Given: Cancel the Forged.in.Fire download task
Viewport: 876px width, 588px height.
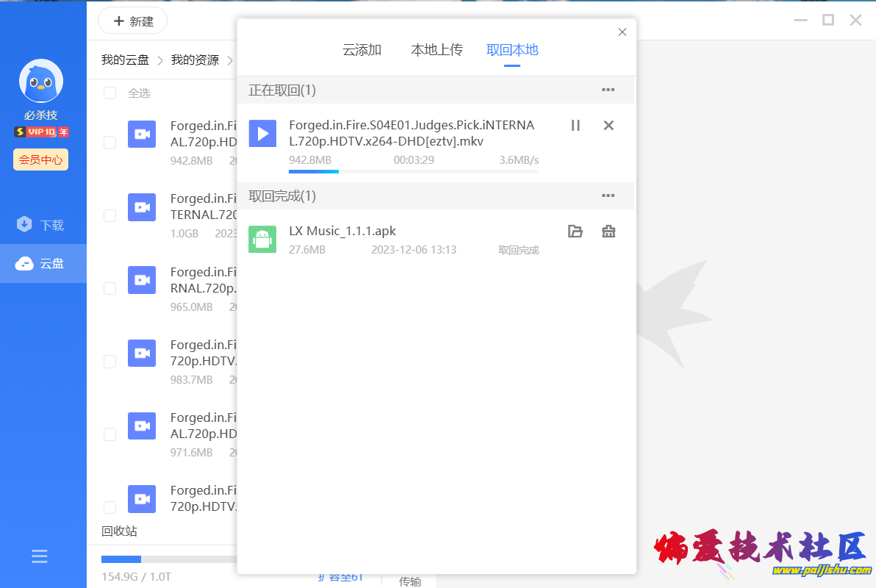Looking at the screenshot, I should 608,126.
